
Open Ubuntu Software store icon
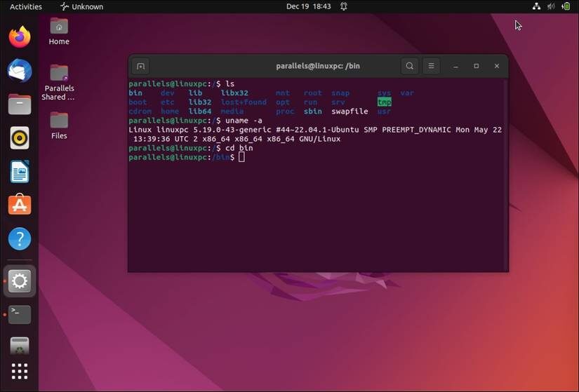[20, 204]
